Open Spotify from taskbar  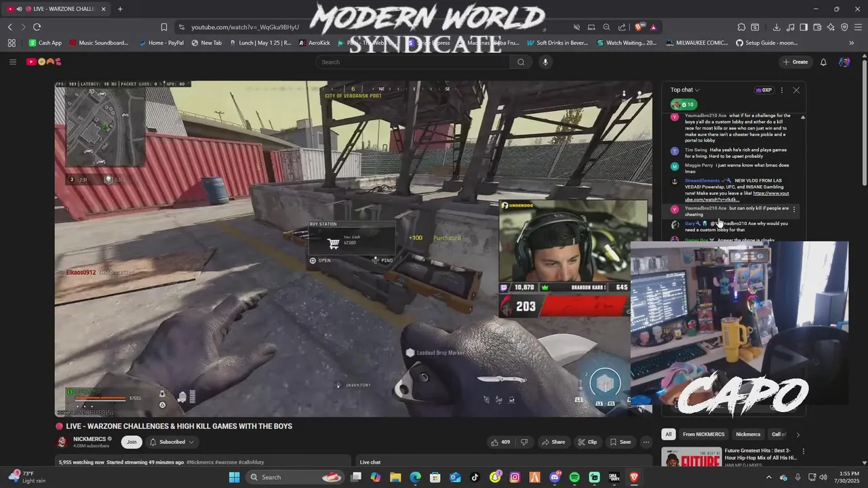574,477
